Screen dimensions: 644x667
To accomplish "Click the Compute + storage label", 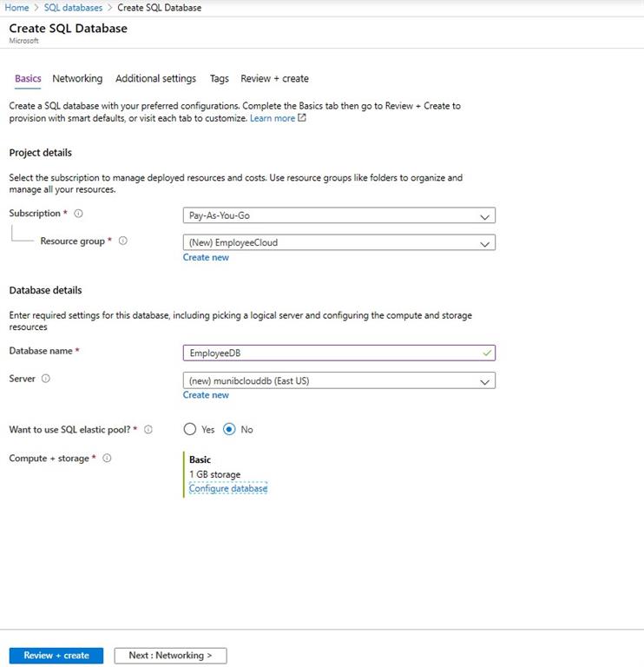I will pos(49,459).
